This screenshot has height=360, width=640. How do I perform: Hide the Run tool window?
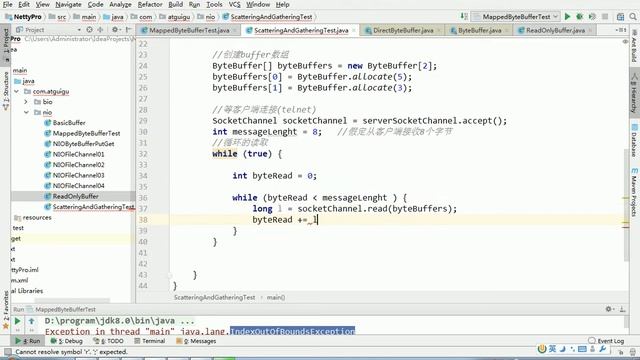(x=622, y=309)
